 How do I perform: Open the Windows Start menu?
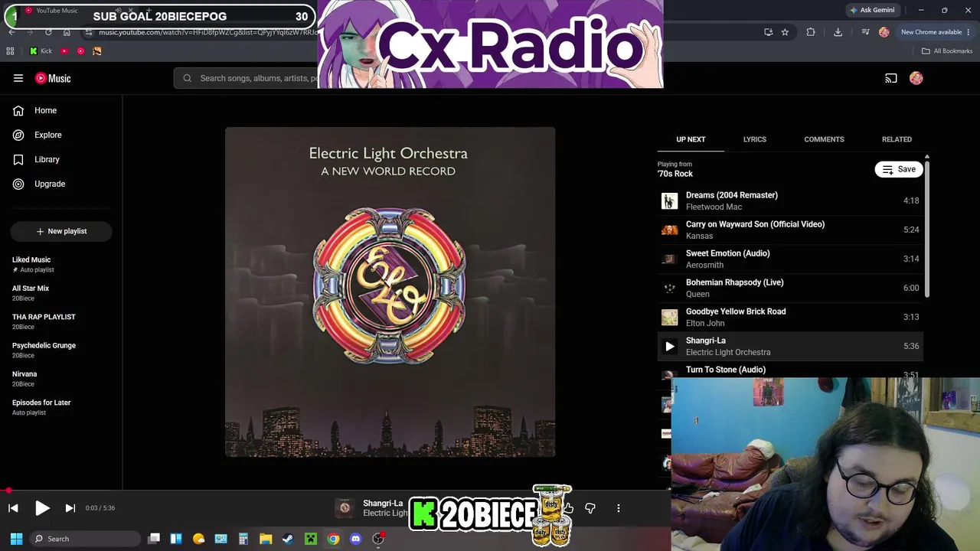(16, 539)
